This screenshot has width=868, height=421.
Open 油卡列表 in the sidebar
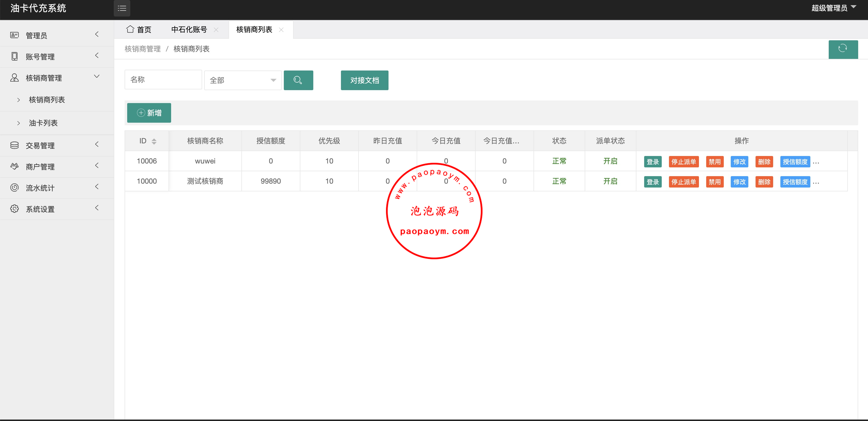click(x=43, y=123)
